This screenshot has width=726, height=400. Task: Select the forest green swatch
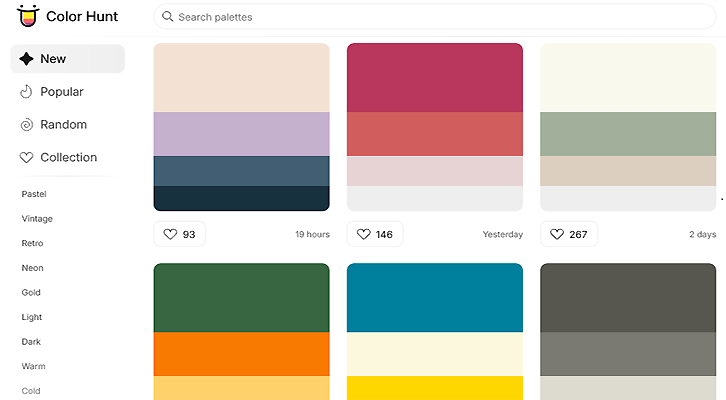coord(242,297)
